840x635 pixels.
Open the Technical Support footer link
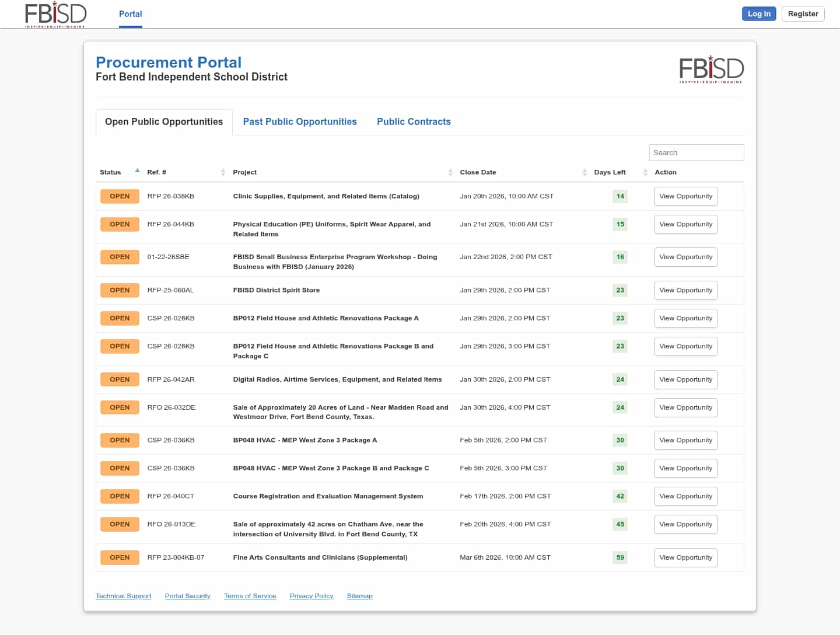point(123,596)
